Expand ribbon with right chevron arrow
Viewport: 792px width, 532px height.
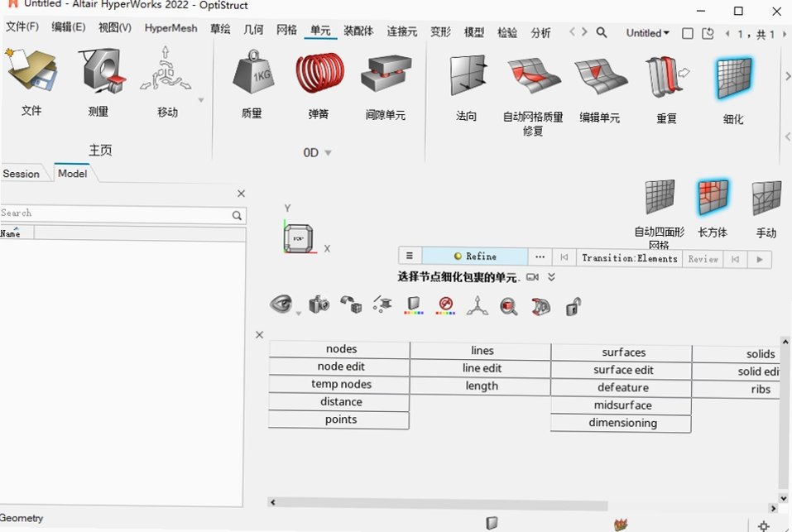coord(788,76)
